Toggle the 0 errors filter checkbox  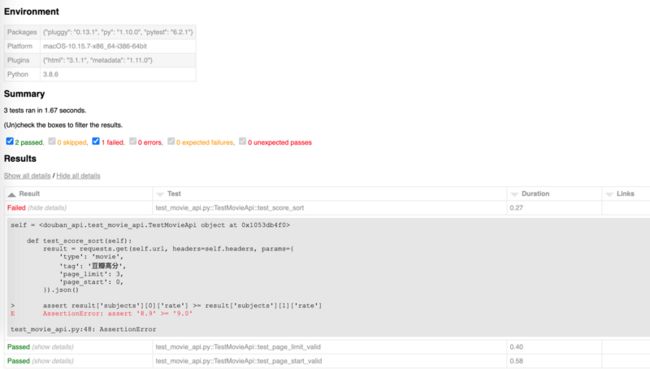[x=133, y=141]
